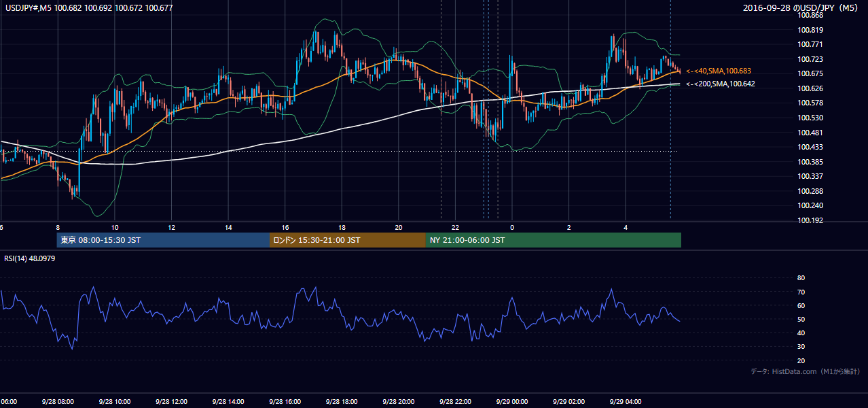Viewport: 868px width, 408px height.
Task: Click hour marker 18 under the price chart
Action: pos(342,228)
